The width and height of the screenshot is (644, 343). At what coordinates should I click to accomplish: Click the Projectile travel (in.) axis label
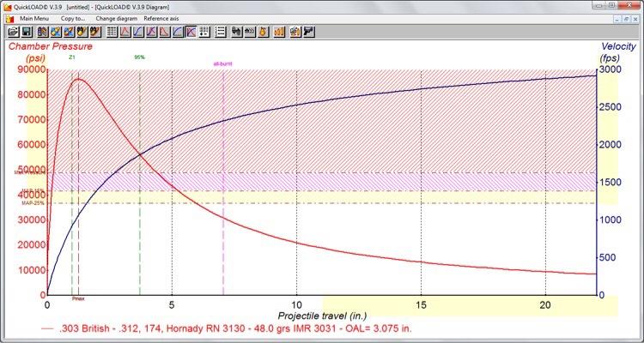pos(322,316)
